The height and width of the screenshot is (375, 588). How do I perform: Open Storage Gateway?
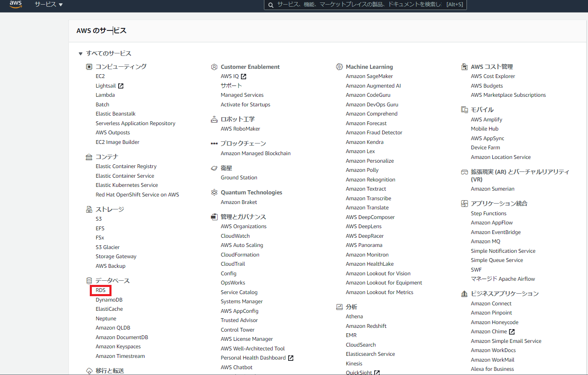[116, 257]
